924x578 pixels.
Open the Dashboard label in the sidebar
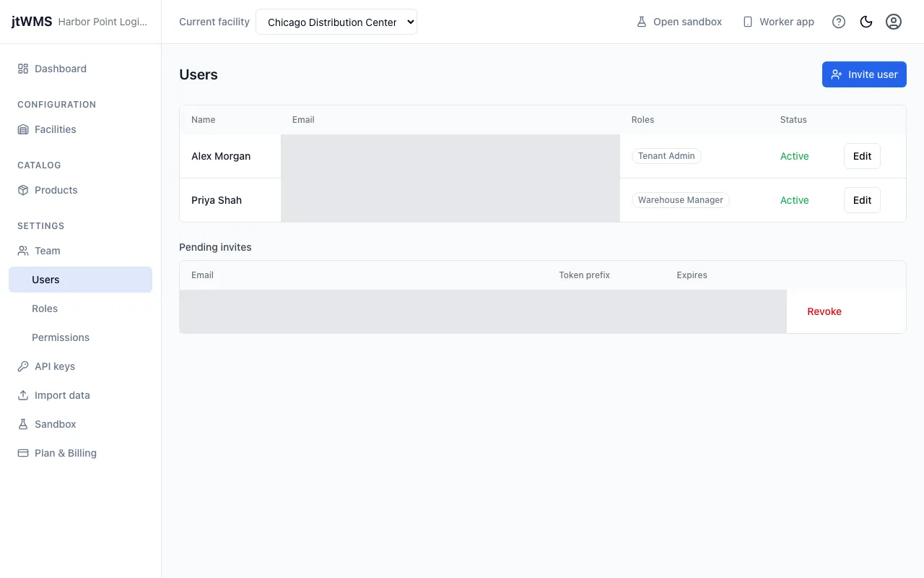(x=61, y=69)
